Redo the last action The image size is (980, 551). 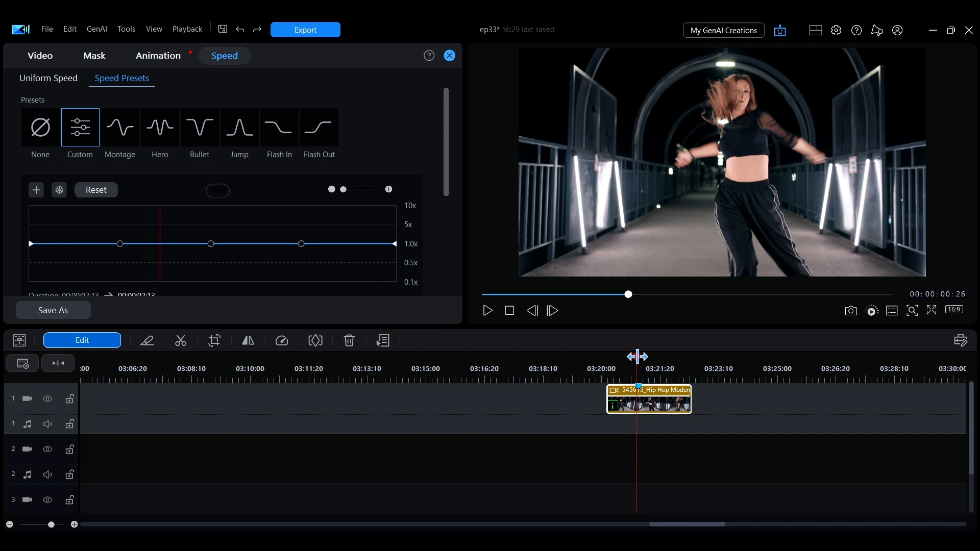(257, 29)
